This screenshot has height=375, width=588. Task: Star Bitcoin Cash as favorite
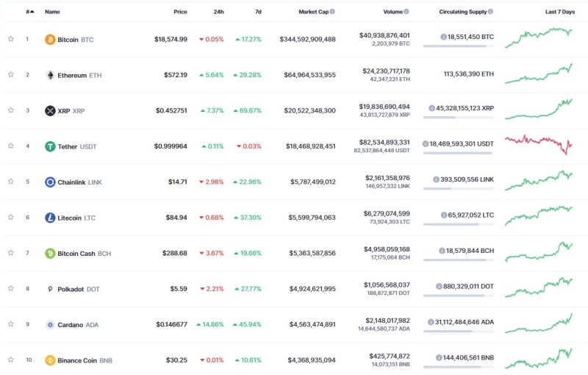(x=11, y=252)
